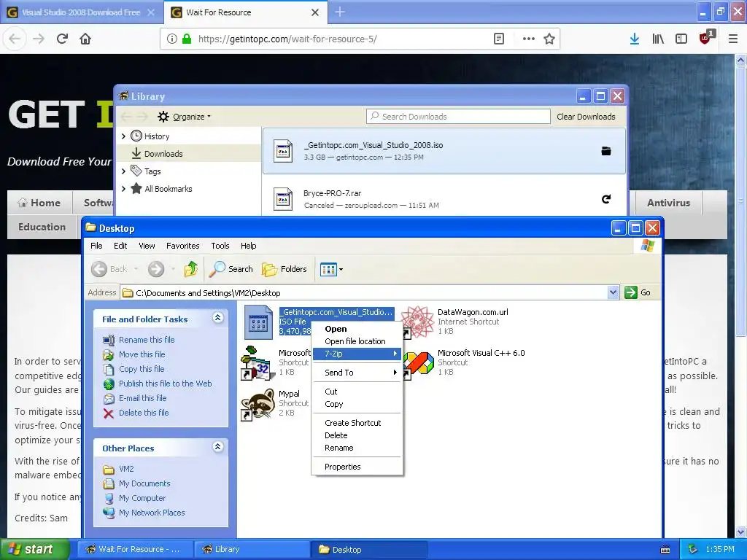Collapse File and Folder Tasks panel
Screen dimensions: 747x560
tap(217, 318)
